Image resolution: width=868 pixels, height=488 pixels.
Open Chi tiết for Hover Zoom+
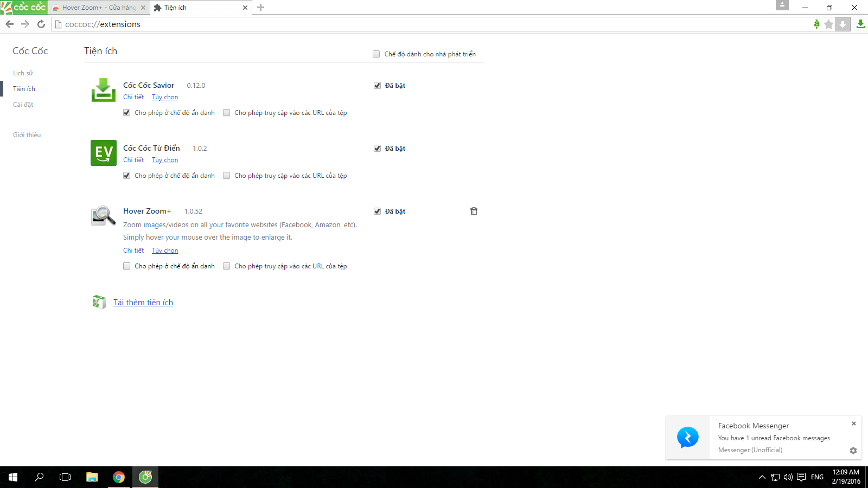point(133,251)
